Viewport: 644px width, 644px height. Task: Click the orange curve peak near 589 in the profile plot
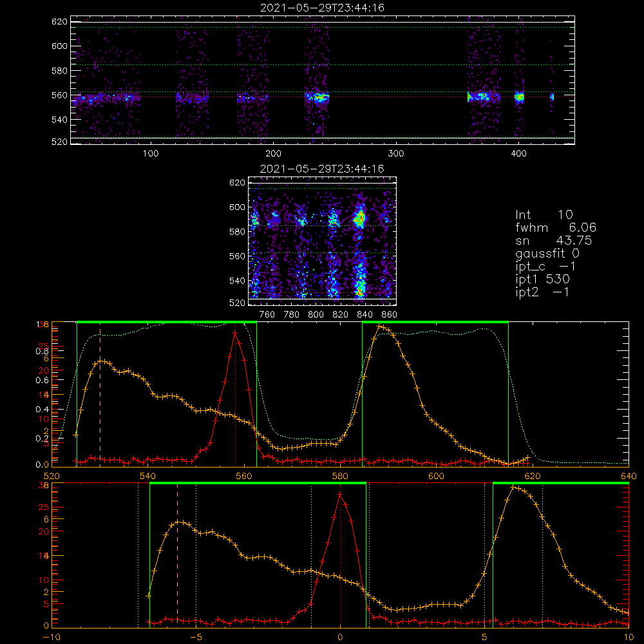(380, 327)
